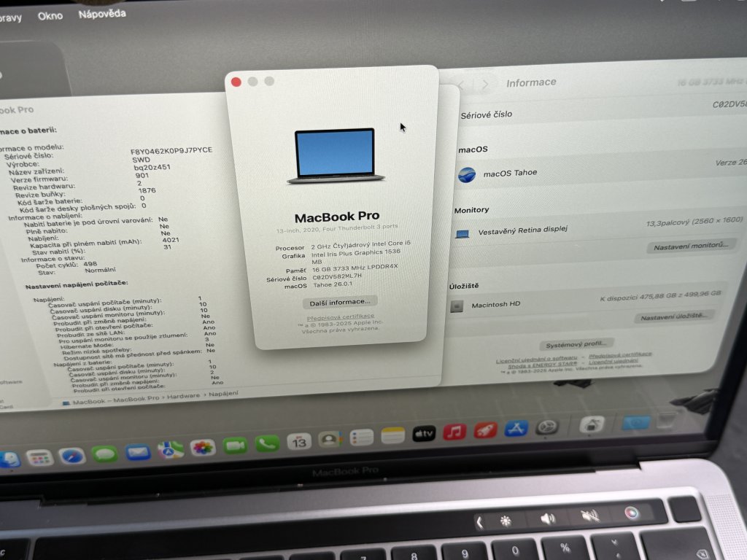This screenshot has width=747, height=560.
Task: Click the Nastavení monitorů... button
Action: click(x=690, y=246)
